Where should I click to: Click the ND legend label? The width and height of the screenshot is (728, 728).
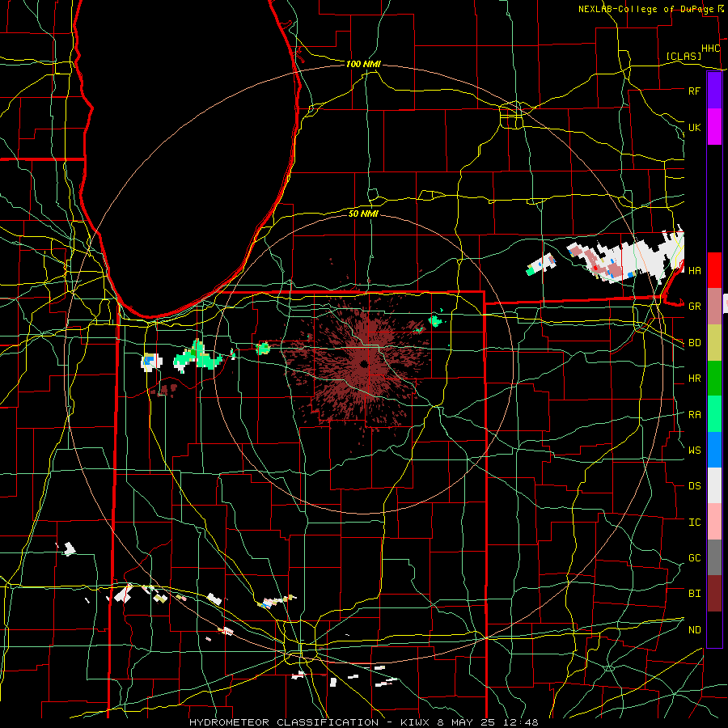(694, 630)
